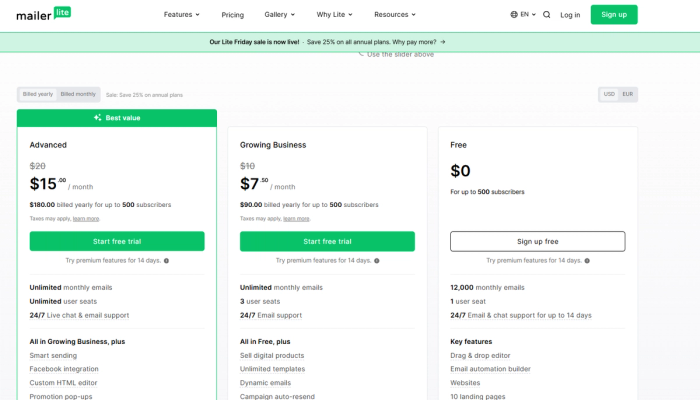Click the Best value sparkle icon
700x400 pixels.
[97, 118]
